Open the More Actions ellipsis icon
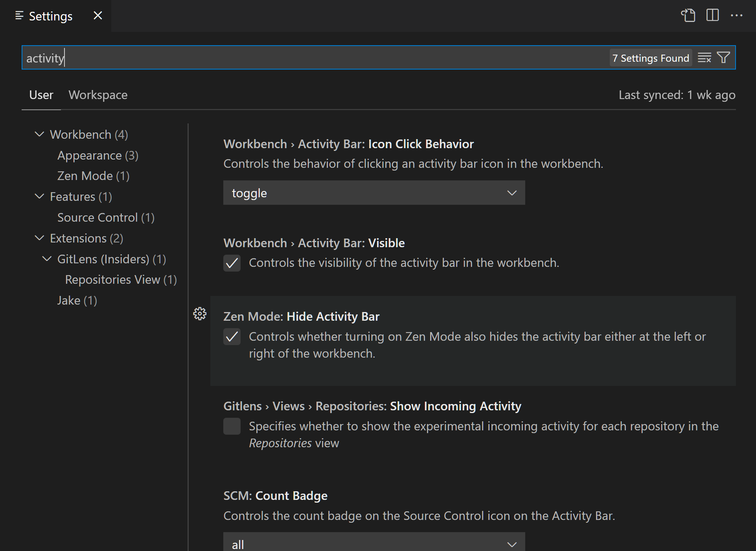Screen dimensions: 756x551 click(737, 16)
